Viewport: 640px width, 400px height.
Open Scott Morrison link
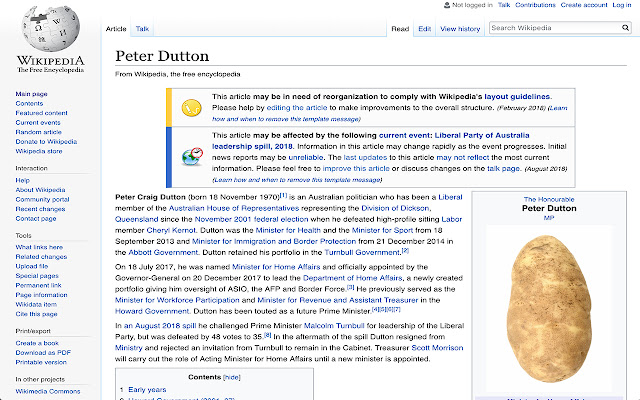(437, 348)
